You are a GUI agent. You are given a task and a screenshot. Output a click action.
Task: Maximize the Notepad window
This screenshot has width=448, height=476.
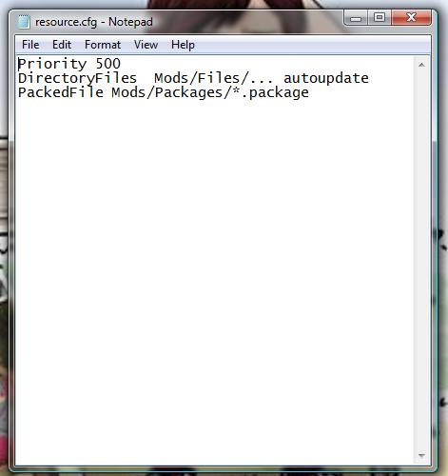(380, 17)
